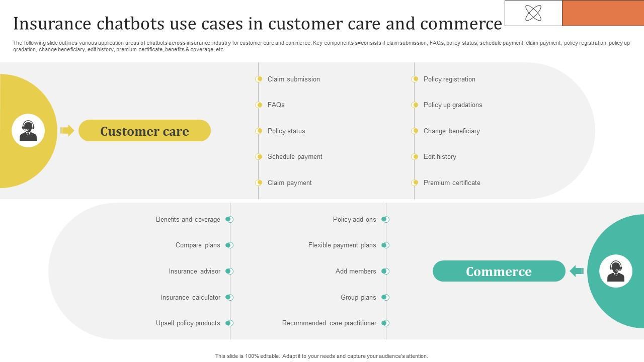Click the teal bullet beside Insurance advisor
The image size is (644, 362).
point(229,271)
